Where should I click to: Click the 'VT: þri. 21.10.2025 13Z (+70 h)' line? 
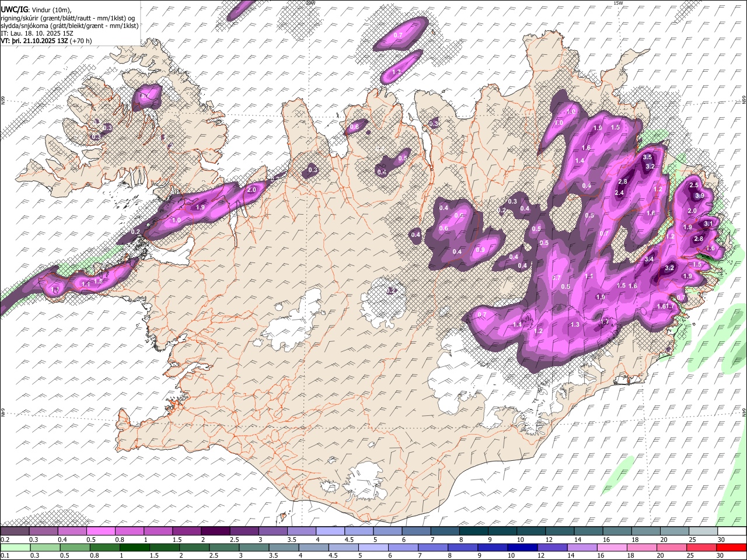46,41
